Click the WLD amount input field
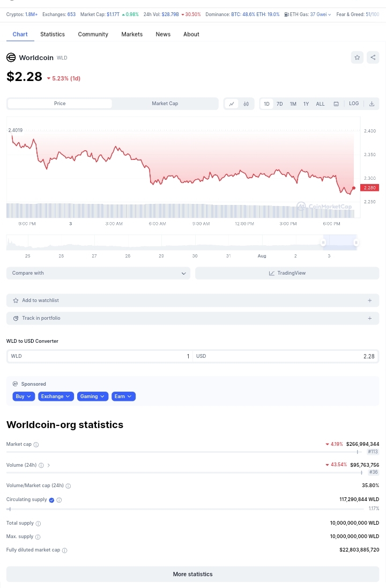Viewport: 386px width, 588px height. 99,356
